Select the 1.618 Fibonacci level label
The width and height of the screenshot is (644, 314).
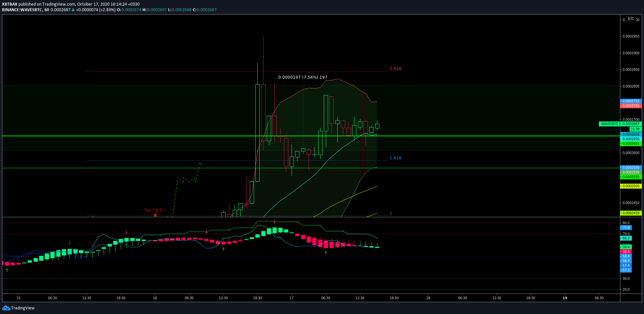395,158
